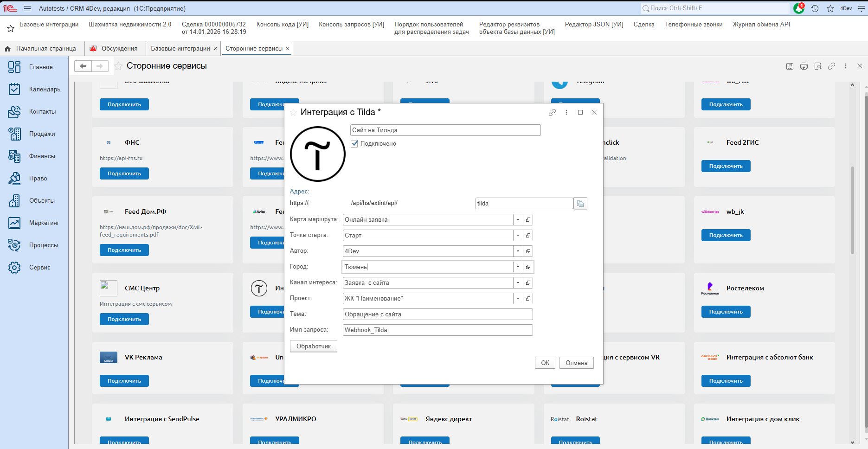The width and height of the screenshot is (868, 449).
Task: Click the copy address icon next to tilda field
Action: click(x=580, y=204)
